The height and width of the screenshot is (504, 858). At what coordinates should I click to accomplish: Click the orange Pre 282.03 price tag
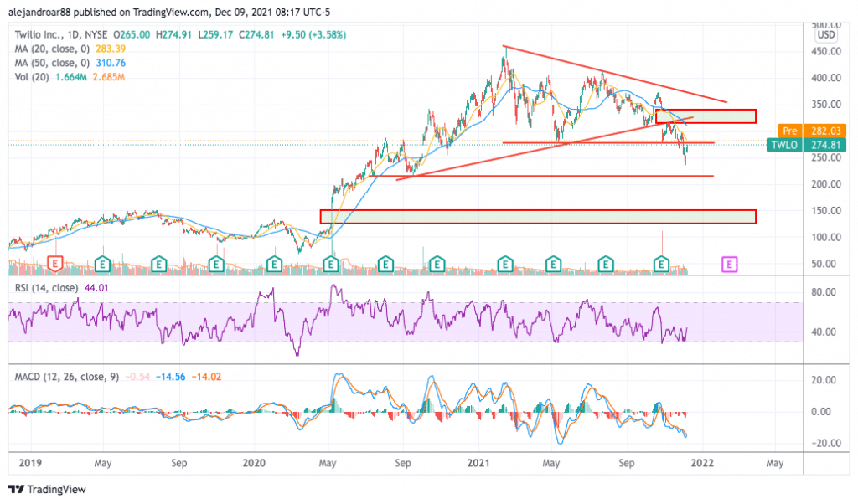[x=812, y=131]
